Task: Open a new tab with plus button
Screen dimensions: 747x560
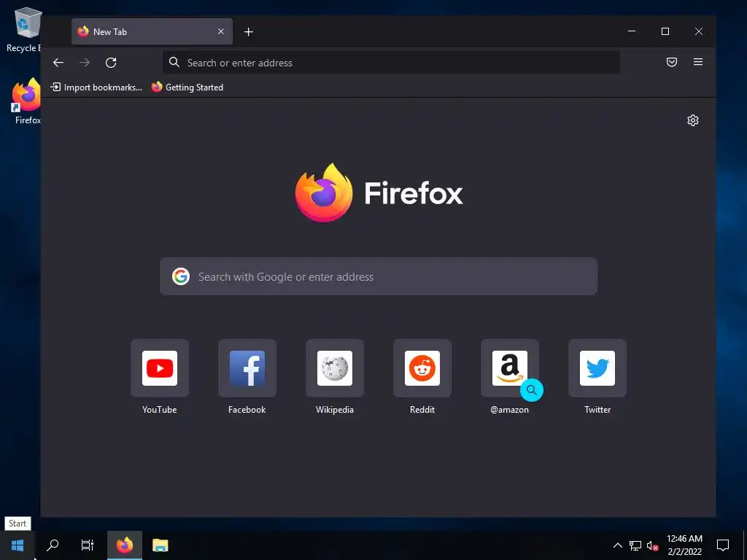Action: pos(248,32)
